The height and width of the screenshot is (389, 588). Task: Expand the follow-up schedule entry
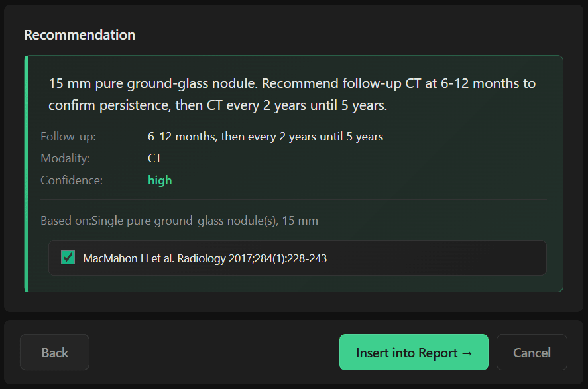(265, 136)
